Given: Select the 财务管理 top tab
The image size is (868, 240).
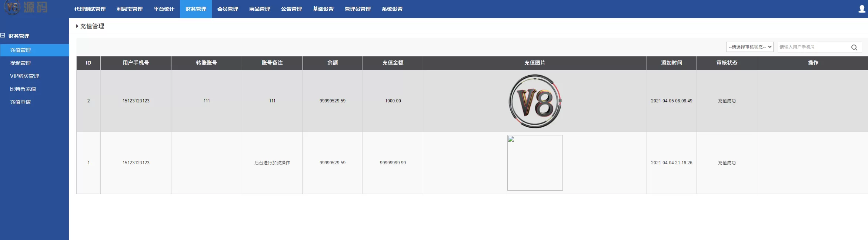Looking at the screenshot, I should 196,9.
